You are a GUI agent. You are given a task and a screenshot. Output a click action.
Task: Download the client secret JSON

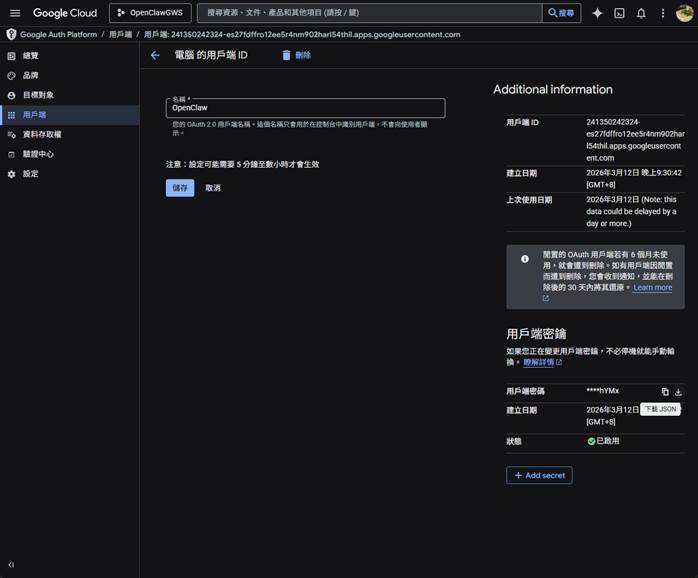(x=678, y=391)
